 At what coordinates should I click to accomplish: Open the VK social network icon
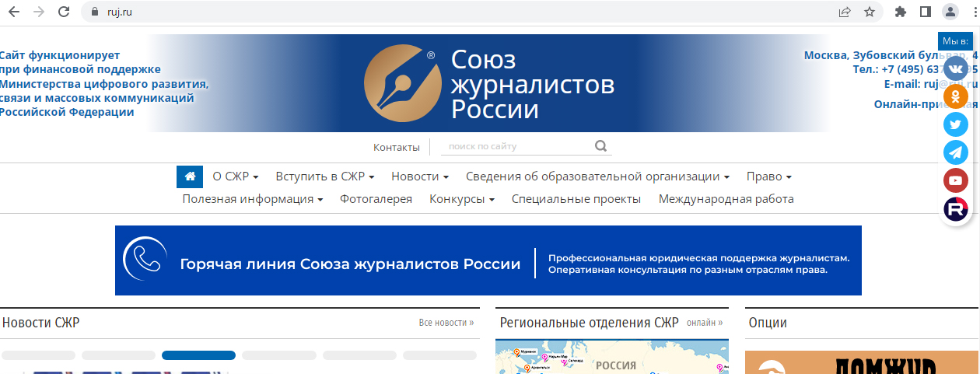tap(955, 69)
